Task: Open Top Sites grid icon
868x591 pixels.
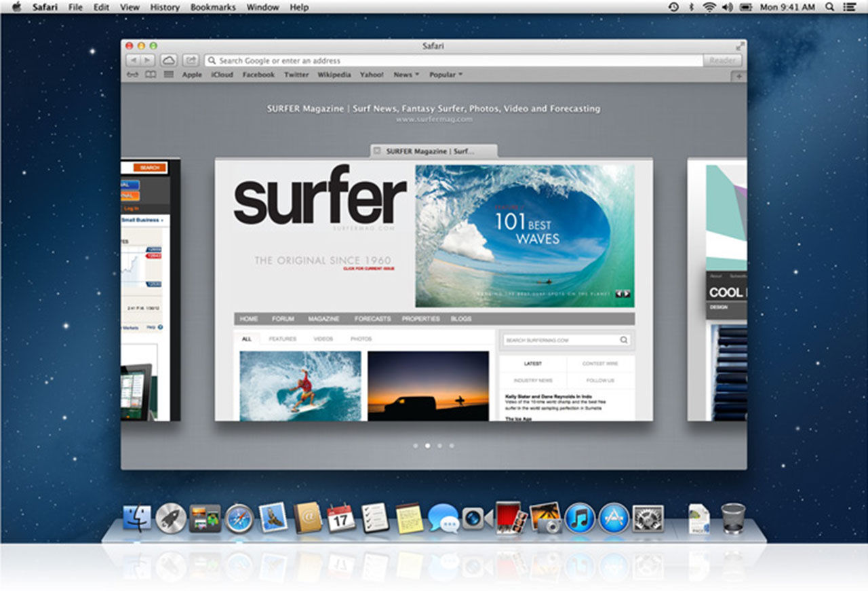Action: tap(168, 75)
